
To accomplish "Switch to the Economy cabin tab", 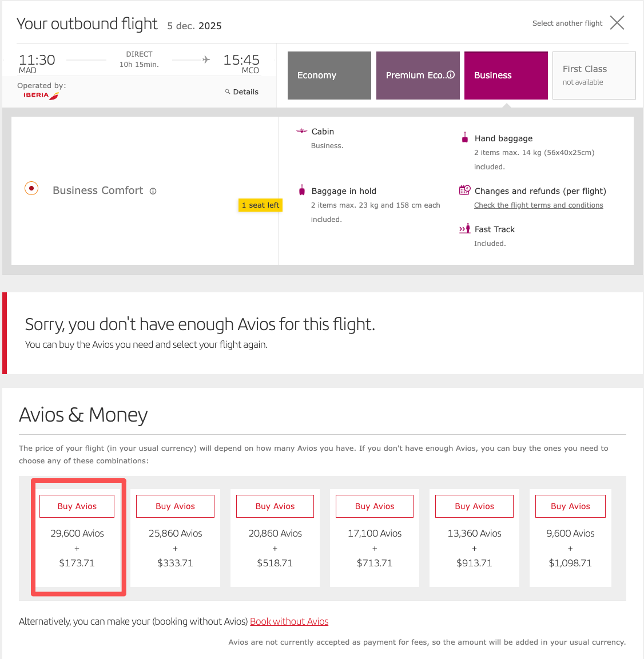I will (x=329, y=76).
